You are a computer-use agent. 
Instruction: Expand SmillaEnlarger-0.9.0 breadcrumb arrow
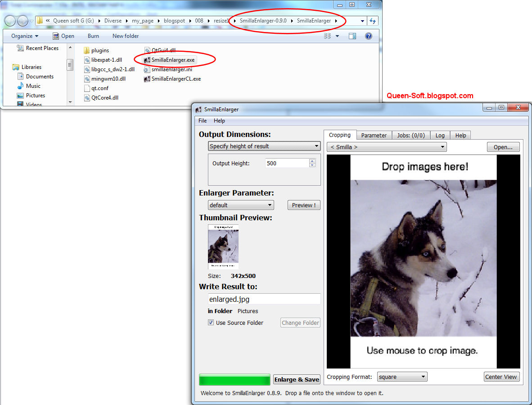292,21
